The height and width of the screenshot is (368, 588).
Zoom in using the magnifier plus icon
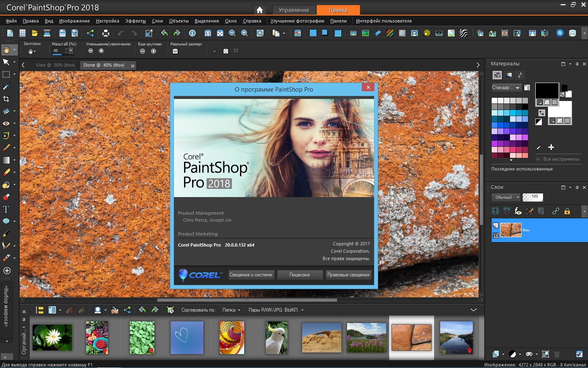(244, 33)
